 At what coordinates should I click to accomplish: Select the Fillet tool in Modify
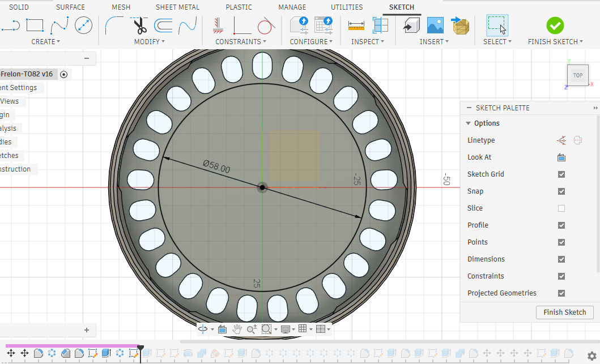(x=114, y=25)
